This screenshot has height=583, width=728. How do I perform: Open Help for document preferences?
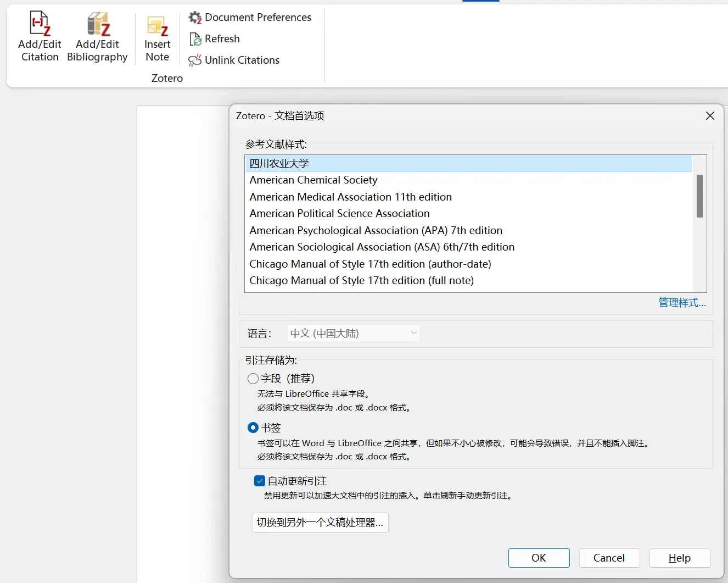(680, 558)
